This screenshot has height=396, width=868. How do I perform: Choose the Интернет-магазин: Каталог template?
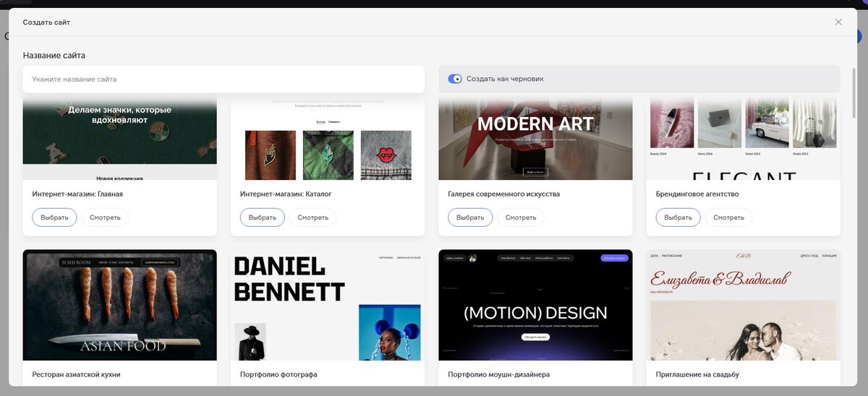262,218
